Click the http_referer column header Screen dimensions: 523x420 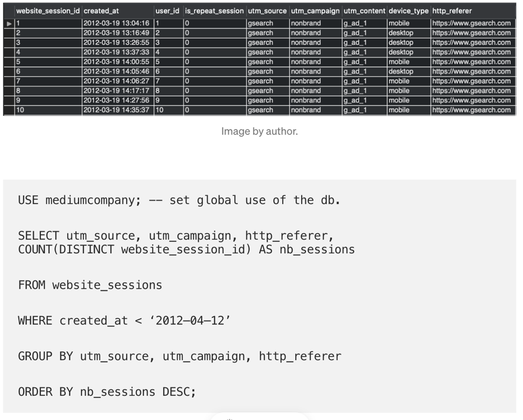[452, 11]
